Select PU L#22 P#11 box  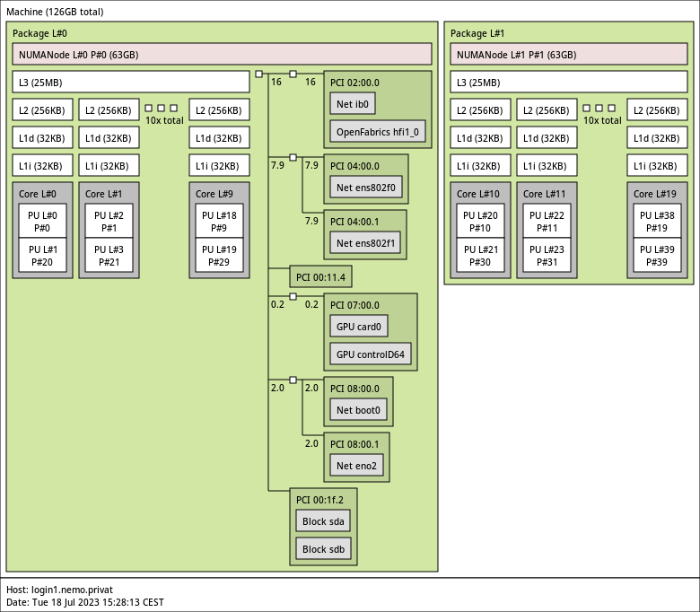(x=547, y=222)
